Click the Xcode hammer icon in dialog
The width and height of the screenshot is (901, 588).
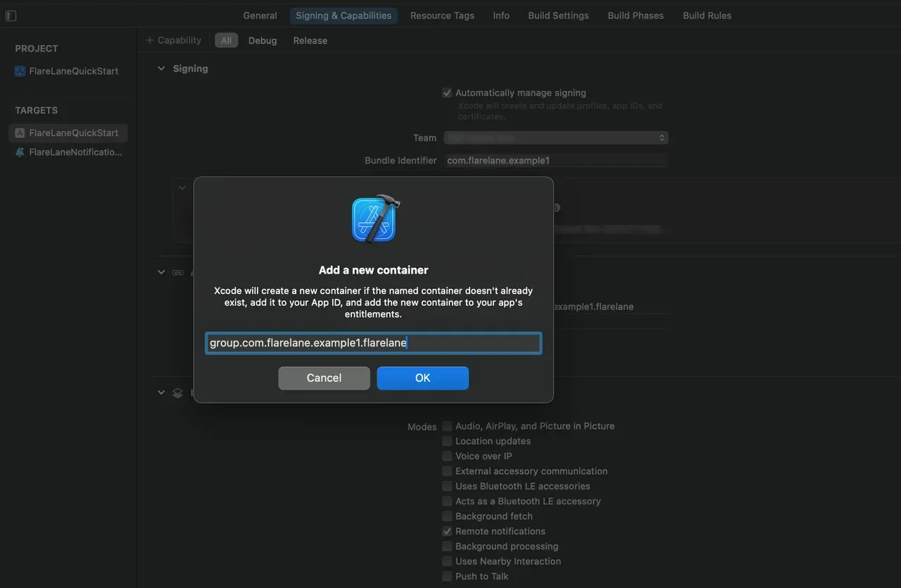tap(375, 219)
